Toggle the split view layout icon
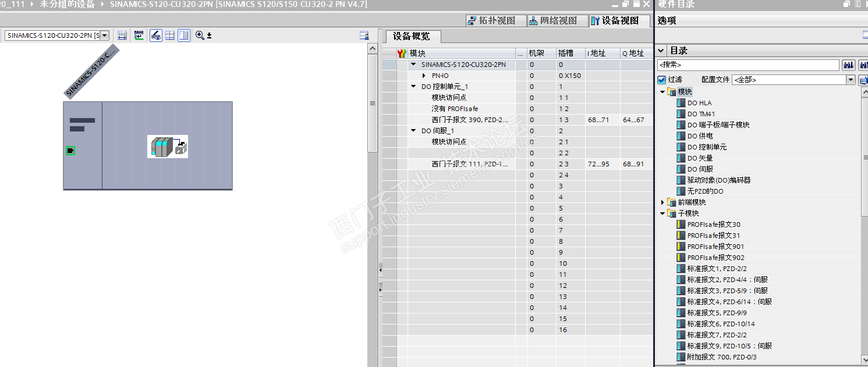The image size is (868, 367). pos(184,35)
